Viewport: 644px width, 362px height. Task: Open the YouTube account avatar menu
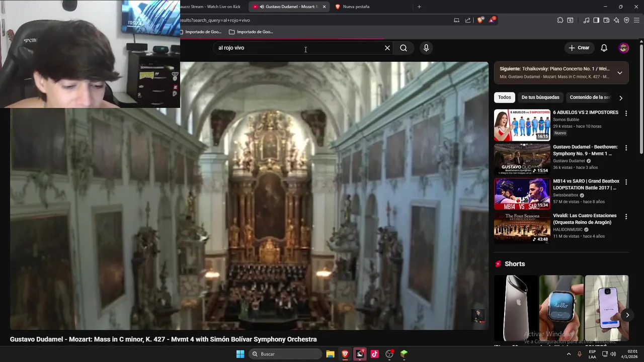point(624,48)
